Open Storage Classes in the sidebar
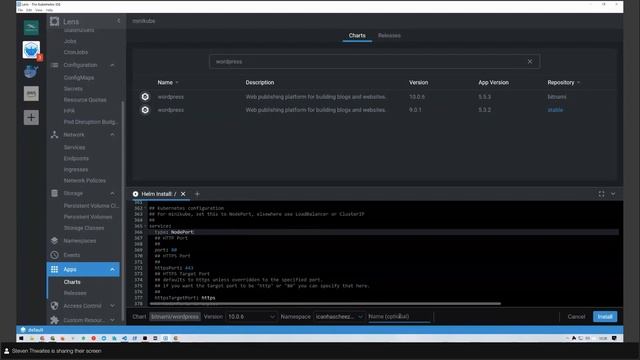Screen dimensions: 640x360 84,228
